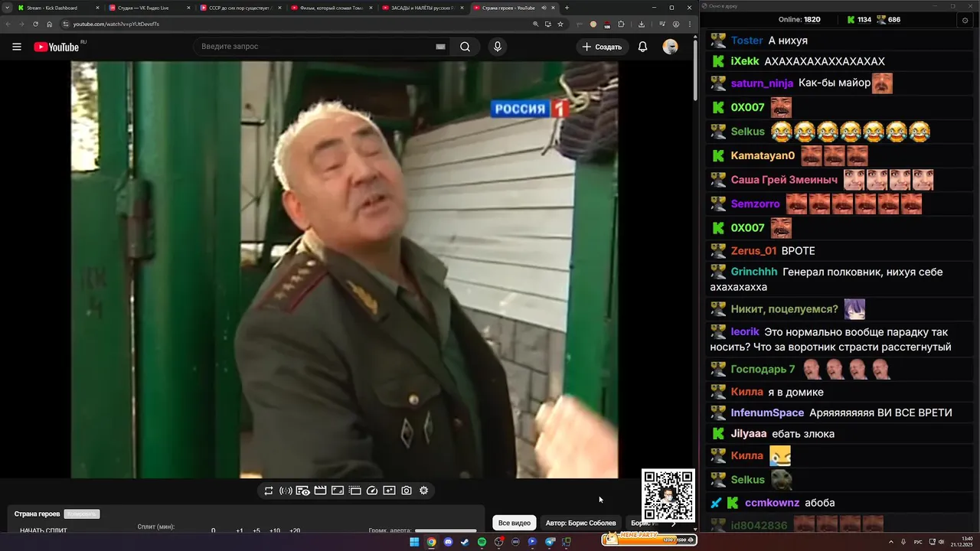Screen dimensions: 980x551
Task: Open the on-screen keyboard in search box
Action: [440, 47]
